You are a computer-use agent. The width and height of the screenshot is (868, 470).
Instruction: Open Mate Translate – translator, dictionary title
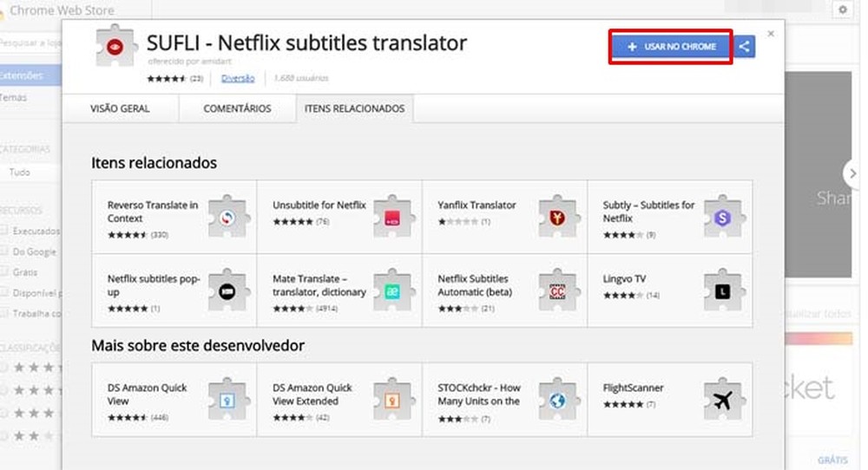coord(319,285)
